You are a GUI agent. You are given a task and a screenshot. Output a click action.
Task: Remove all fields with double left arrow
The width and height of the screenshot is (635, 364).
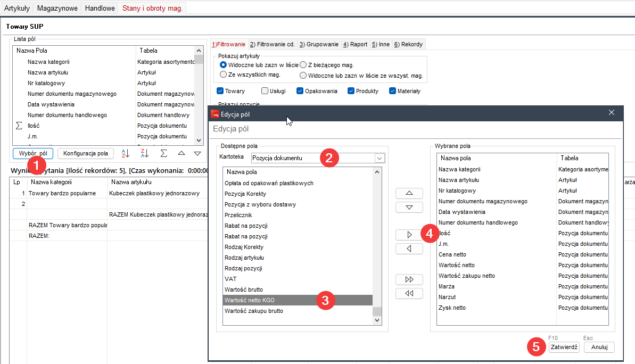tap(409, 294)
